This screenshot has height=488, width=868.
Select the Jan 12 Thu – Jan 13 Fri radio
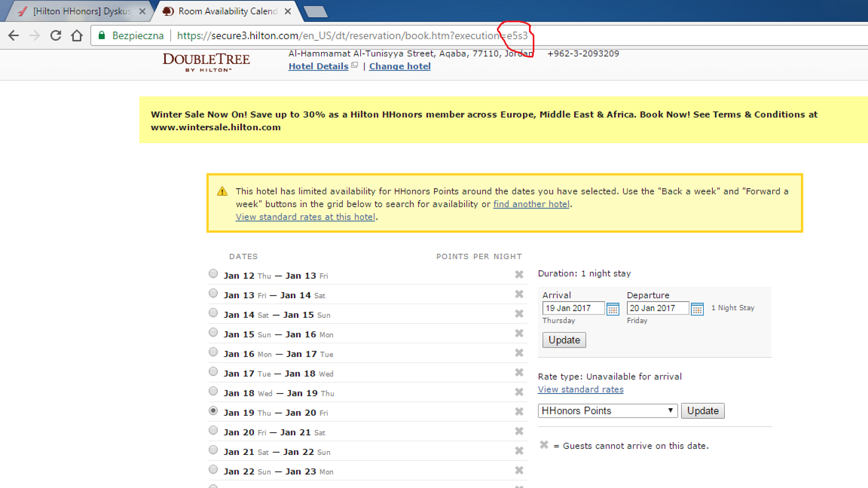(213, 274)
